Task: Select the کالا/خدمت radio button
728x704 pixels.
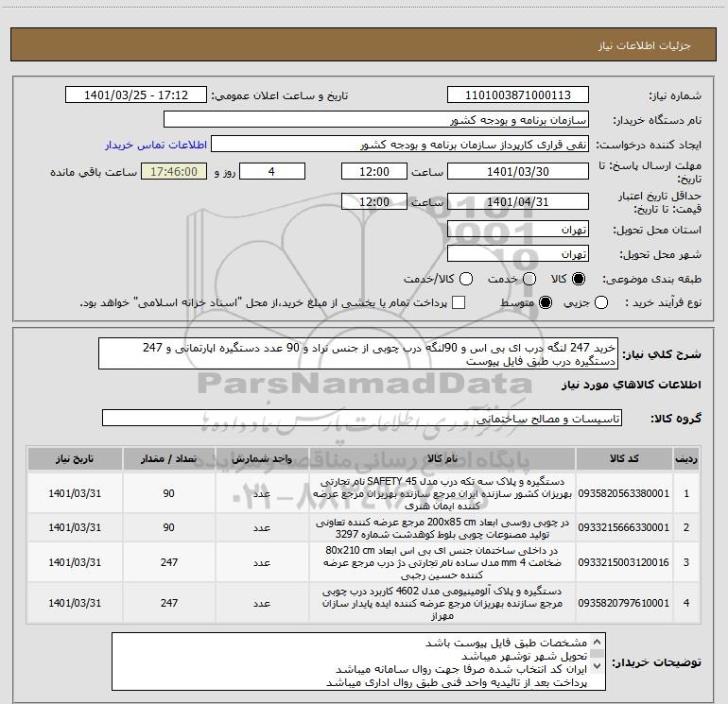Action: click(x=466, y=279)
